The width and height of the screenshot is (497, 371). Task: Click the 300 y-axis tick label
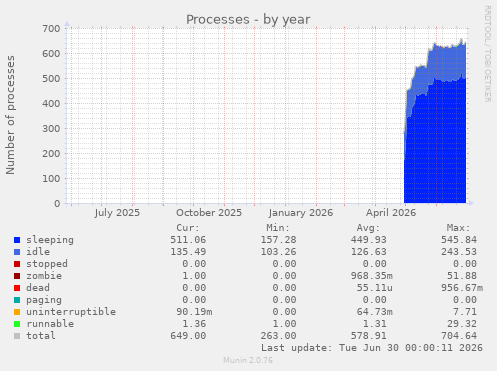tap(51, 129)
